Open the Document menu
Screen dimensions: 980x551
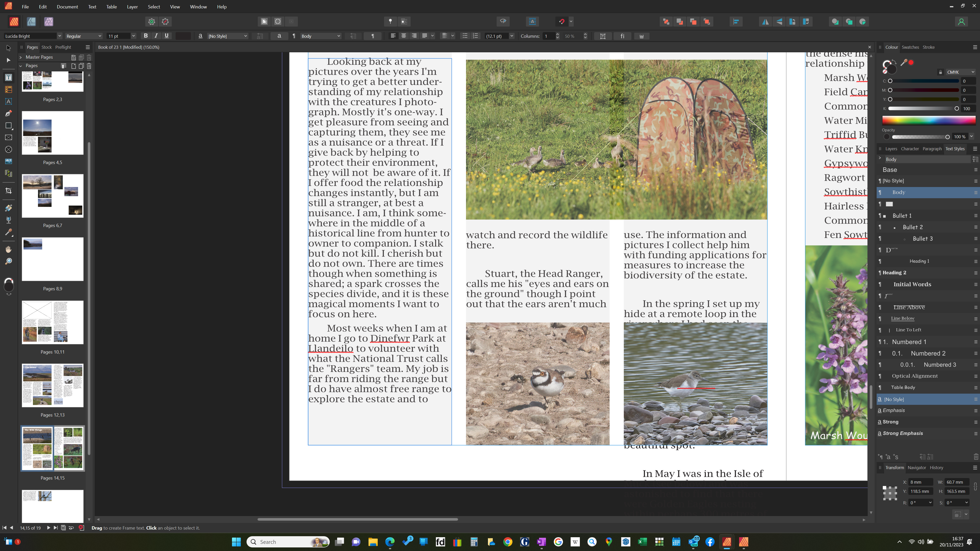pos(67,7)
